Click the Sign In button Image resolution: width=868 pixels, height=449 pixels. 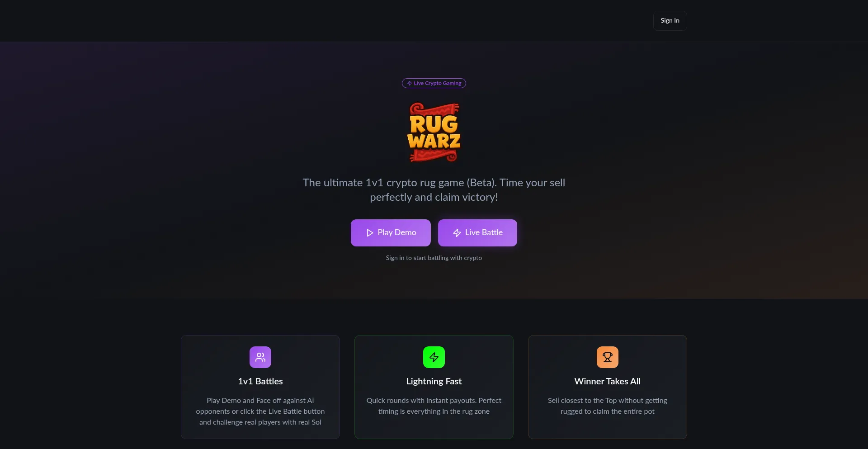point(670,21)
